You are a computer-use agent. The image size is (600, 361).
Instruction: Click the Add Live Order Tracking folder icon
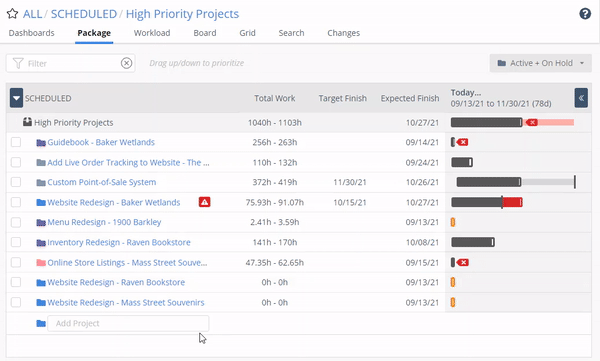(41, 163)
